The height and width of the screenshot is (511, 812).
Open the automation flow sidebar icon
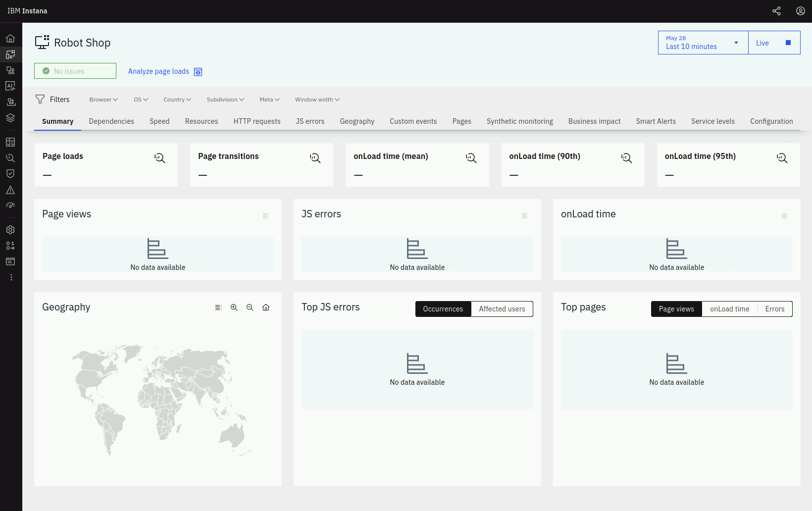(x=10, y=246)
